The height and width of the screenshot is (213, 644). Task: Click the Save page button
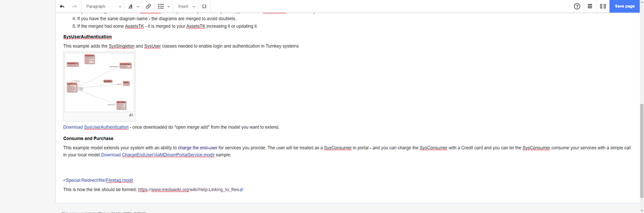tap(625, 6)
